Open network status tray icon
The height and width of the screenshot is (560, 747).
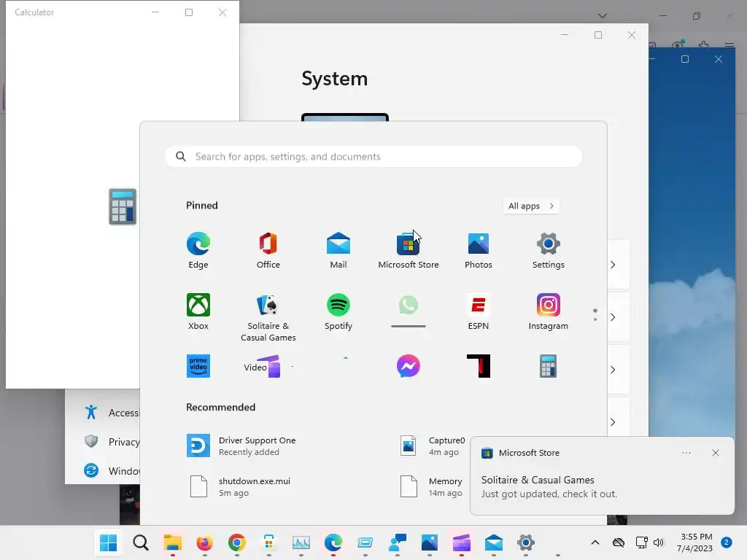tap(642, 542)
